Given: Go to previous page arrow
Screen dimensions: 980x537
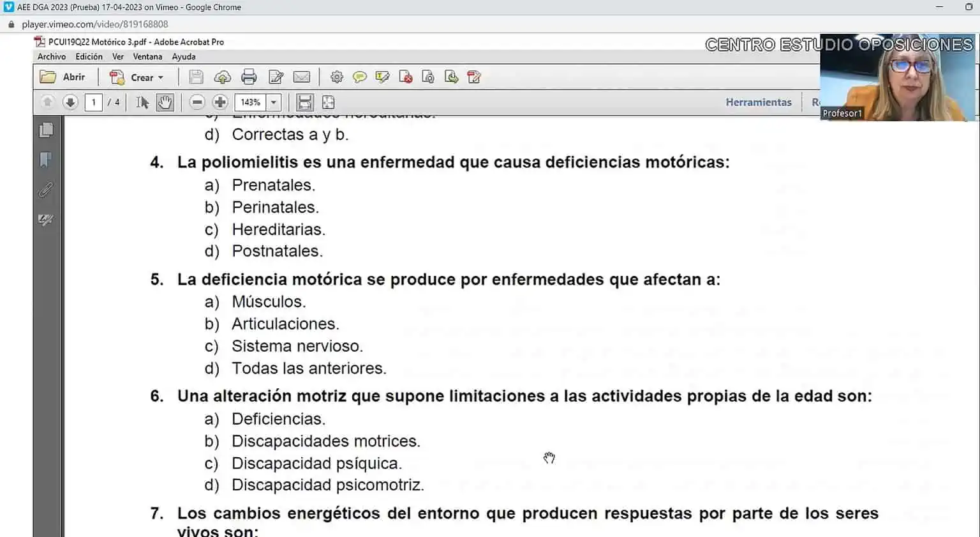Looking at the screenshot, I should [x=47, y=102].
